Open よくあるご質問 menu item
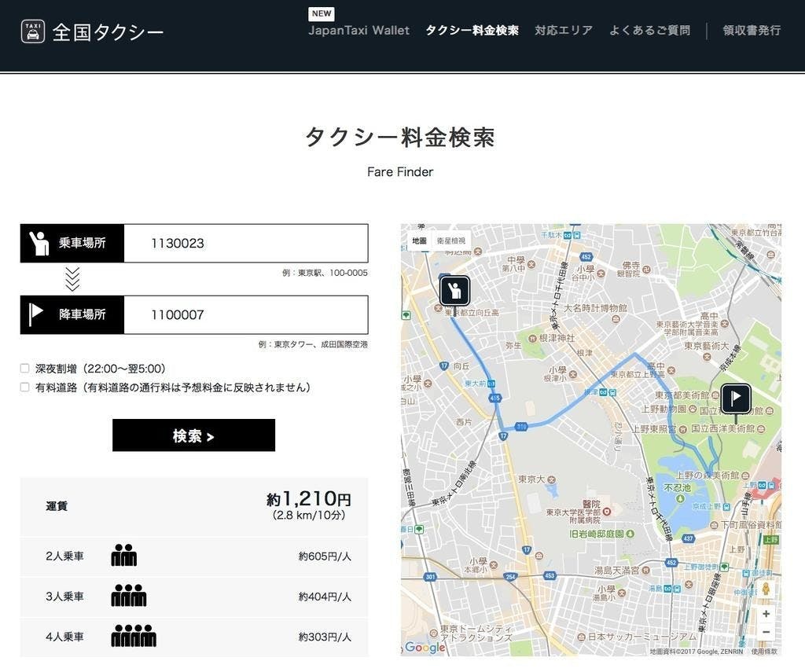The width and height of the screenshot is (805, 672). coord(650,31)
